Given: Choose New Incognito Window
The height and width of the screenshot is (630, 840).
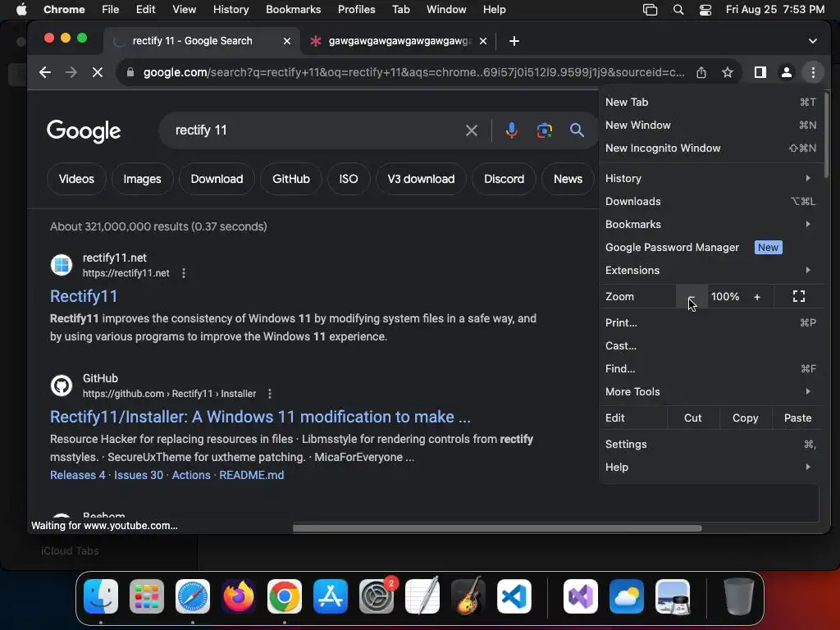Looking at the screenshot, I should coord(711,148).
